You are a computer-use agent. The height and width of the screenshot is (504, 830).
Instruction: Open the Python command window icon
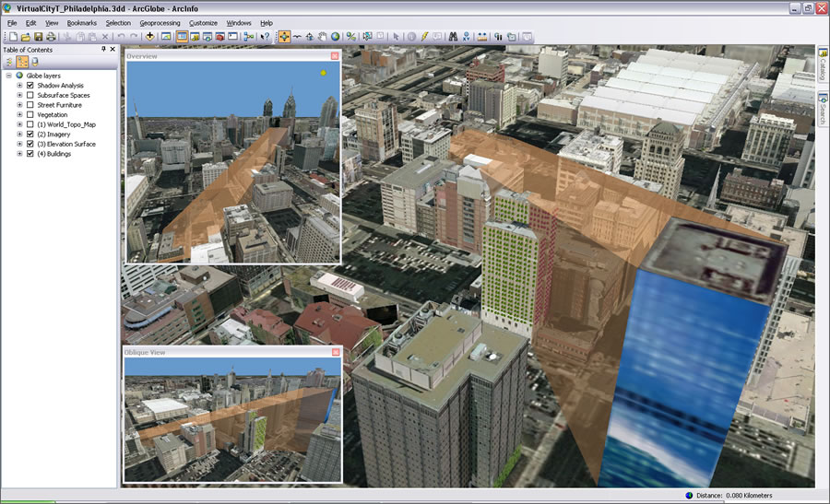coord(233,37)
